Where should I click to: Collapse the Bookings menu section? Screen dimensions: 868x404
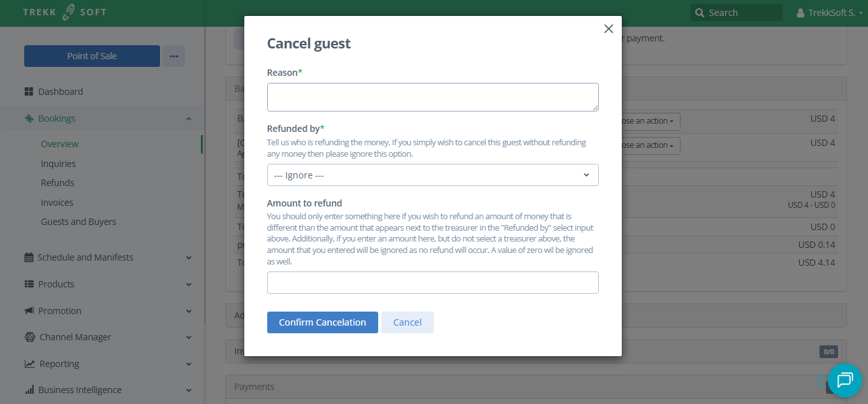[x=189, y=119]
